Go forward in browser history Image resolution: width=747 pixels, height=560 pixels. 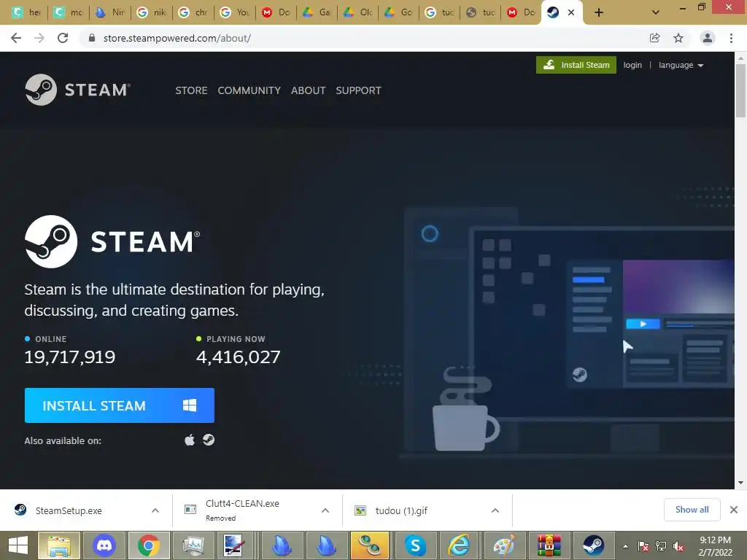39,38
